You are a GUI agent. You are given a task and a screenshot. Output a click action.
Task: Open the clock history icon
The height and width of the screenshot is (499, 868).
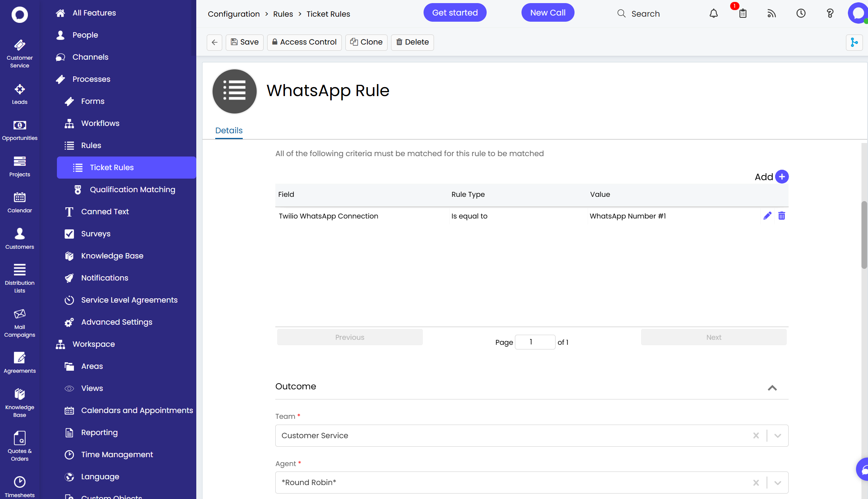click(x=801, y=14)
